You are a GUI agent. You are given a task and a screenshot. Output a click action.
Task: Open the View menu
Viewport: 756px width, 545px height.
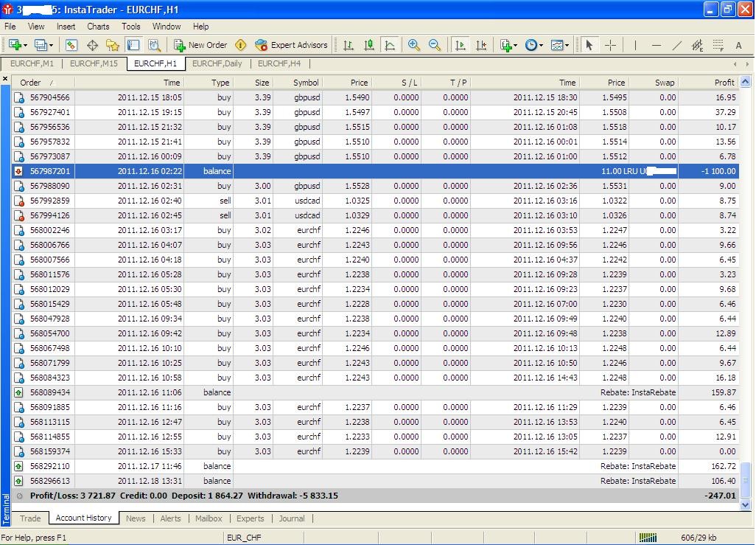point(36,27)
